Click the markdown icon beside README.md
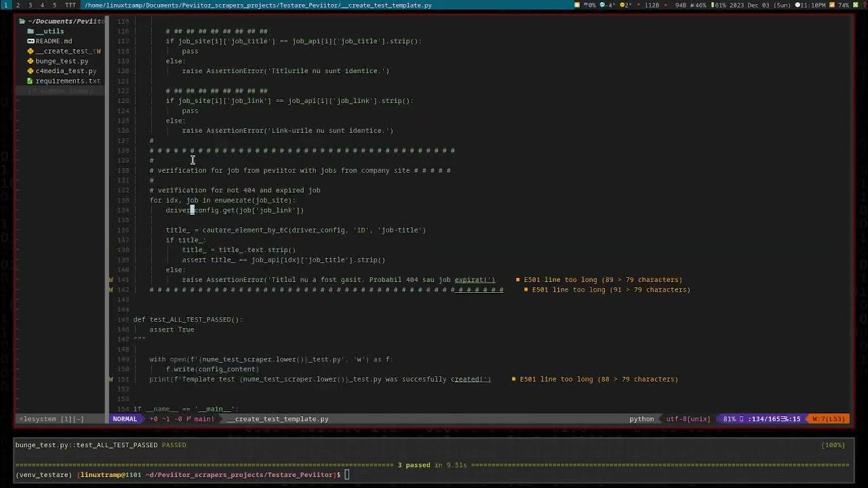 click(31, 41)
